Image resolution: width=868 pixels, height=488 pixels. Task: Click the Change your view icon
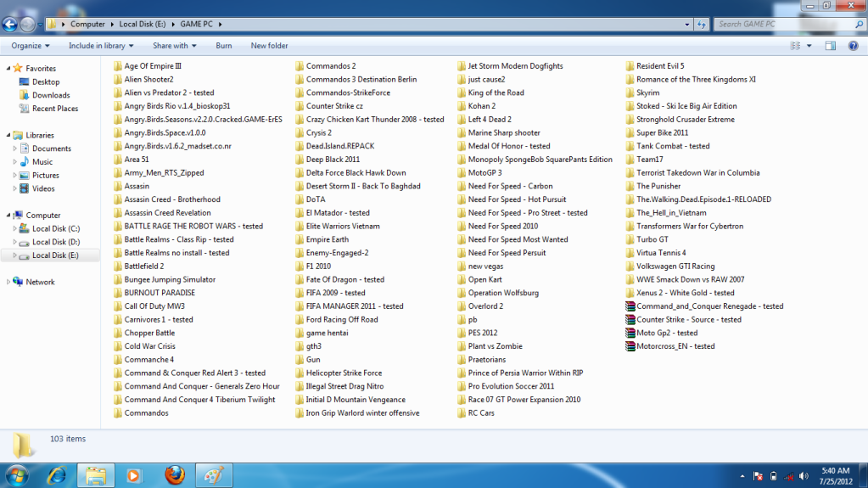point(796,46)
